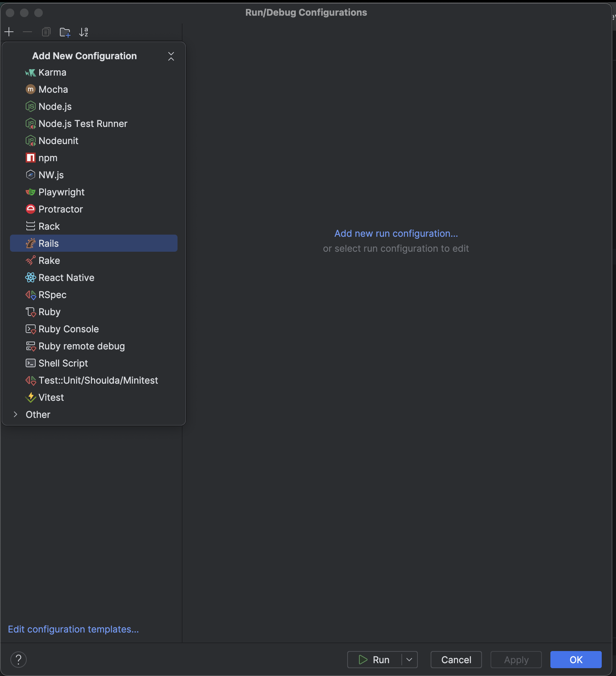Viewport: 616px width, 676px height.
Task: Collapse the Add New Configuration popup
Action: tap(171, 56)
